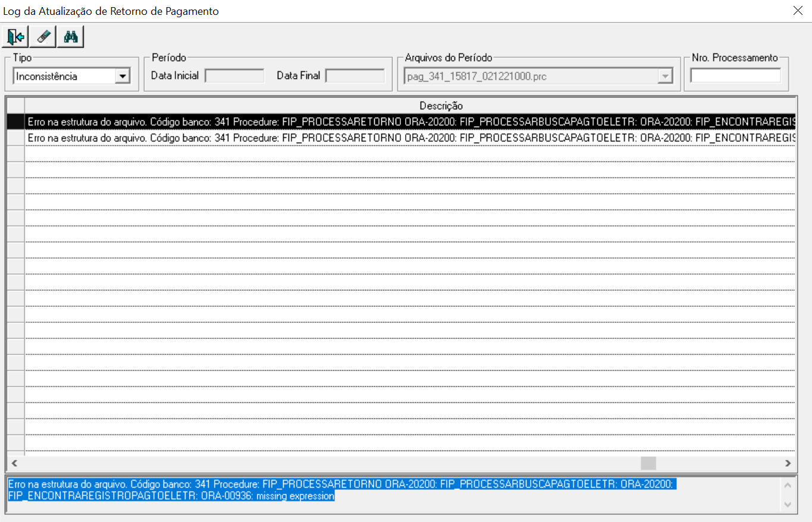Click the Nro. Processamento input field
Screen dimensions: 812x522
click(735, 76)
